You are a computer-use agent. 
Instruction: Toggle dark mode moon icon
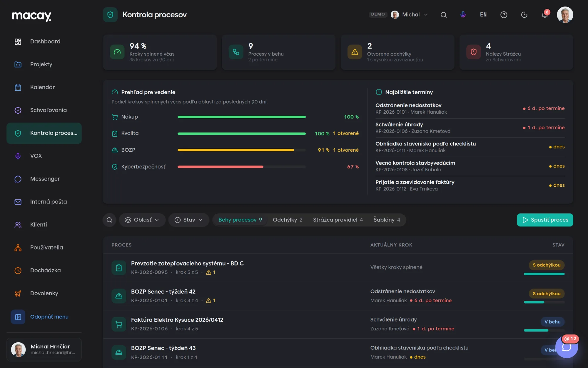(524, 15)
